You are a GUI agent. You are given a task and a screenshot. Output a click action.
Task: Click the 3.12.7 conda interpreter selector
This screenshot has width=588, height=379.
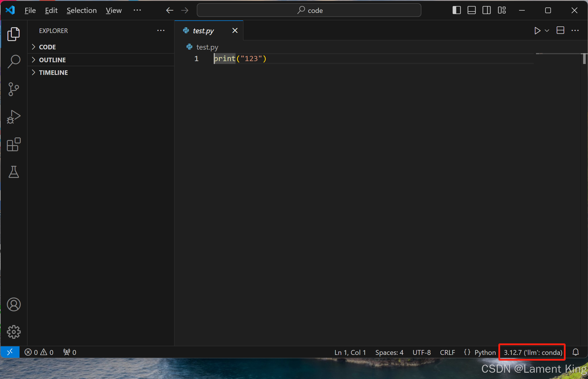[x=533, y=352]
